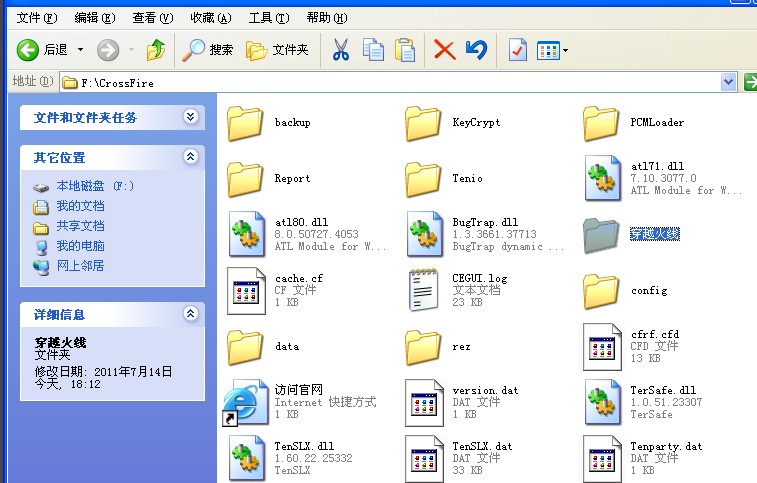Image resolution: width=757 pixels, height=483 pixels.
Task: Select the data folder
Action: click(264, 347)
